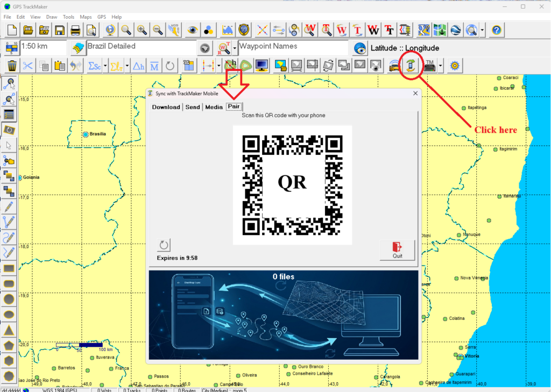Switch to the Send tab
The image size is (551, 392).
tap(193, 107)
